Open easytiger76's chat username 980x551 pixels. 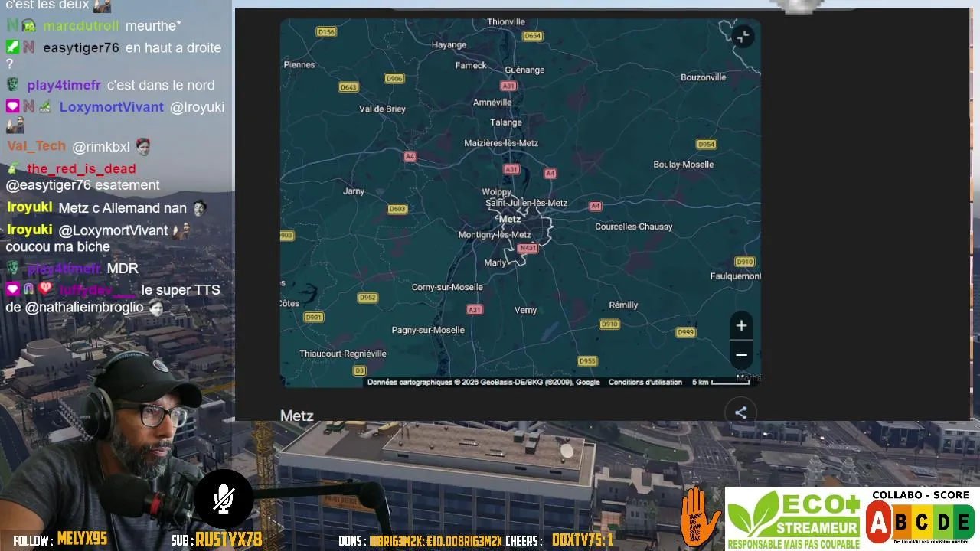tap(81, 47)
